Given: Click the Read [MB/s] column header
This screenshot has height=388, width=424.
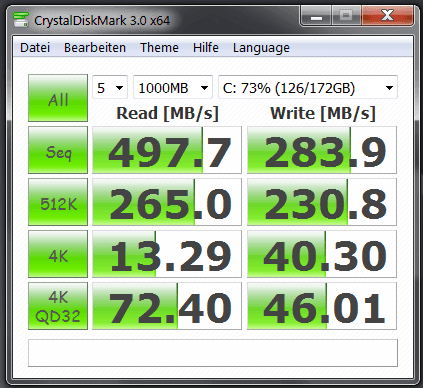Looking at the screenshot, I should pyautogui.click(x=167, y=113).
